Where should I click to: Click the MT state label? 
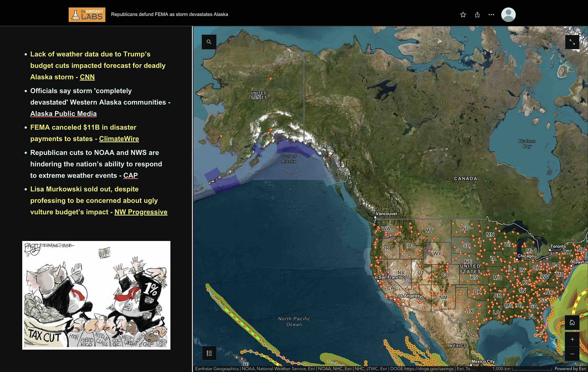428,230
